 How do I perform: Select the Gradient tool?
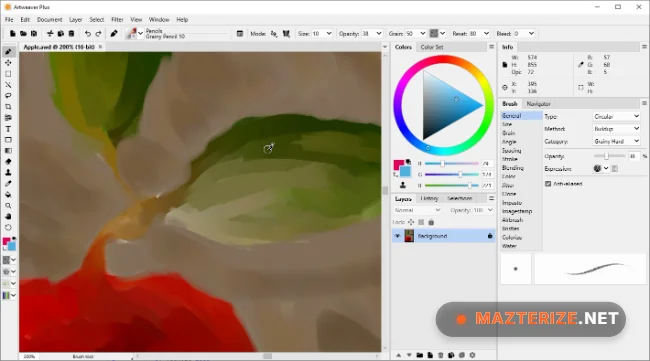click(8, 151)
